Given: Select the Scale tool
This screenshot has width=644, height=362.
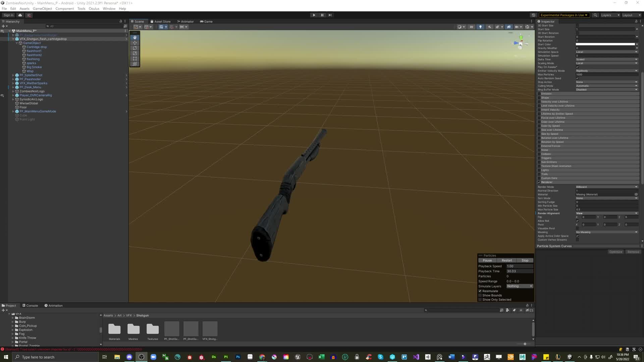Looking at the screenshot, I should tap(135, 53).
